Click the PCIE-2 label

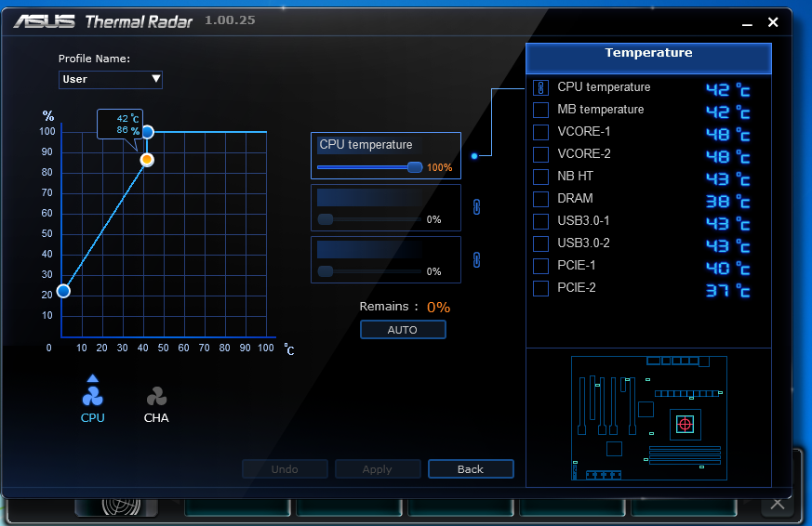577,287
